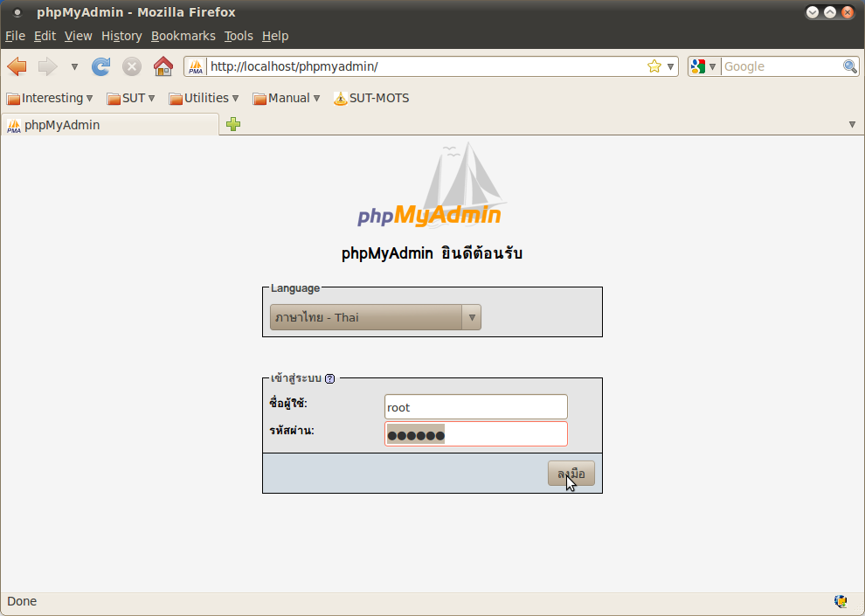Open the list all tabs arrow
Image resolution: width=865 pixels, height=616 pixels.
click(x=852, y=125)
